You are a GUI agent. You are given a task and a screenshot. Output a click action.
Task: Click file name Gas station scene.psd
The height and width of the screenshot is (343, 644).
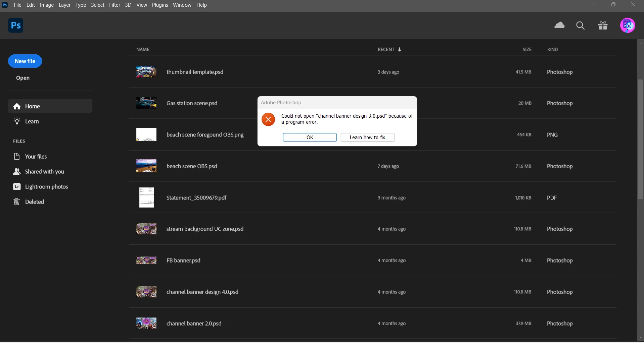pos(192,103)
